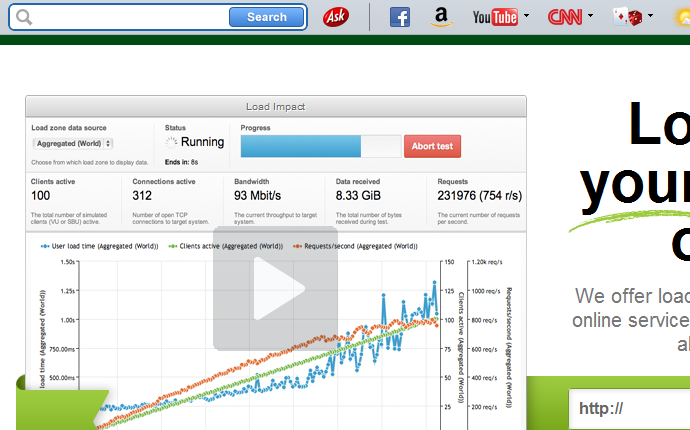Click the Connections active value 312
The width and height of the screenshot is (690, 430).
(x=142, y=196)
